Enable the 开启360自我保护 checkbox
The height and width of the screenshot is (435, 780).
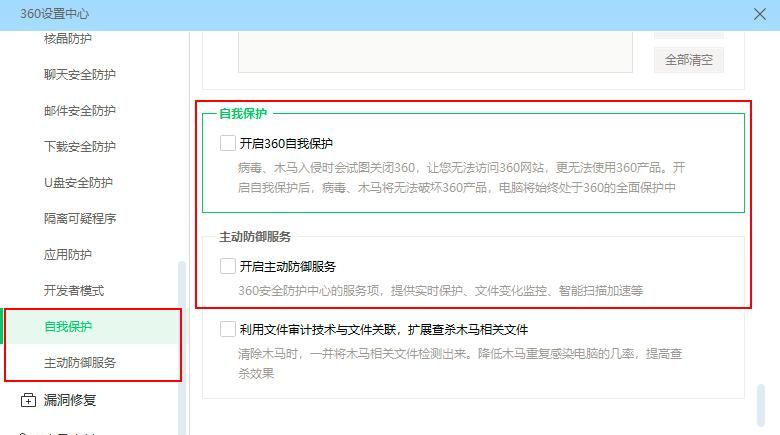tap(228, 143)
